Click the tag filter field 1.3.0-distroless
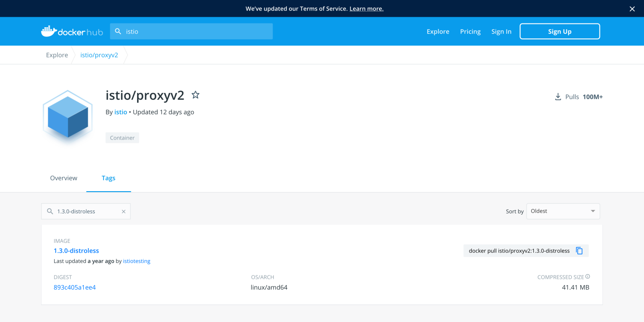 [86, 211]
